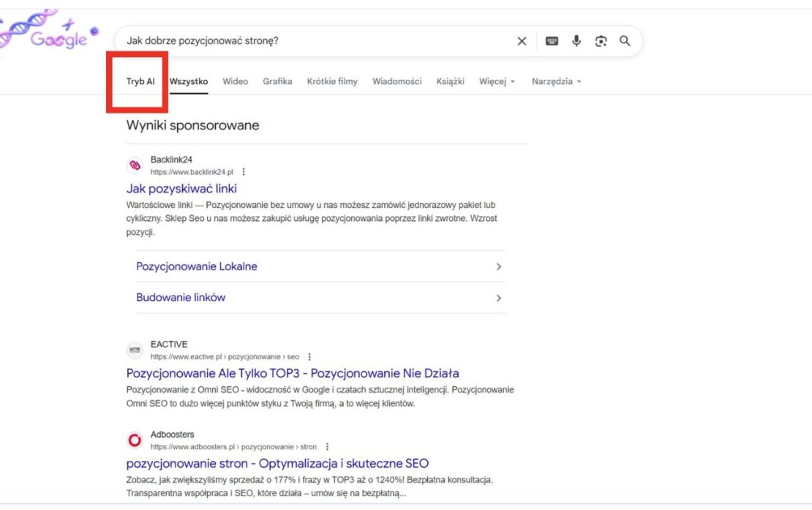The height and width of the screenshot is (510, 812).
Task: Open Google Lens image search
Action: click(601, 41)
